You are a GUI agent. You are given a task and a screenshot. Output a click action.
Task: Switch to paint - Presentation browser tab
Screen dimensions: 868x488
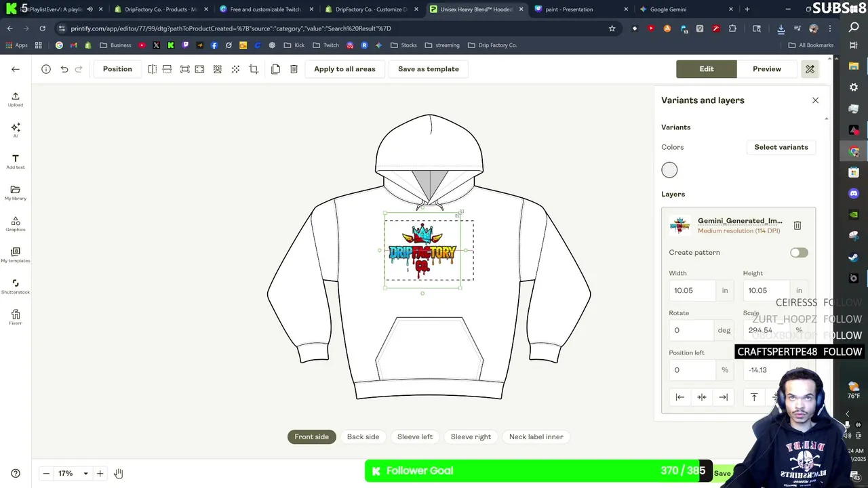click(580, 9)
